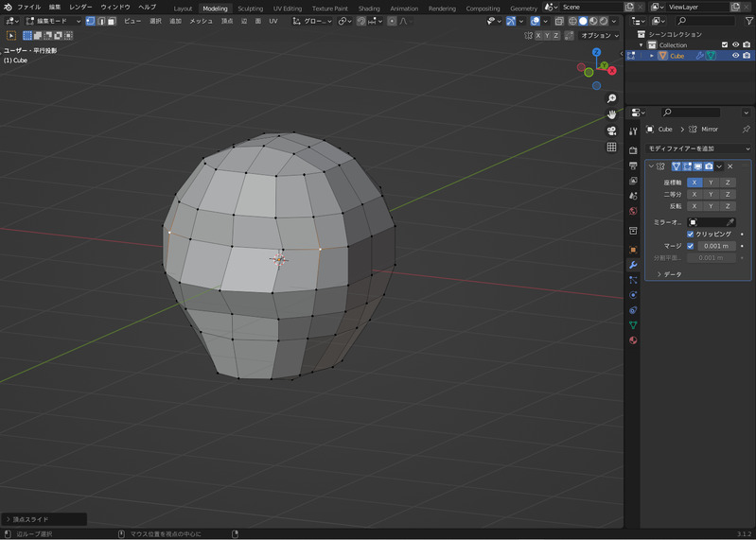This screenshot has height=540, width=756.
Task: Open the Modifier wrench properties tab
Action: click(x=633, y=263)
